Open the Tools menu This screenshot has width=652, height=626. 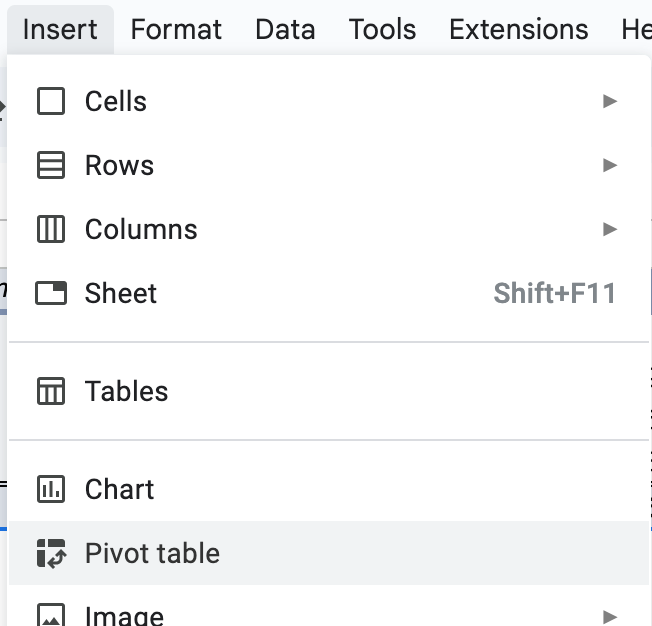click(x=382, y=29)
